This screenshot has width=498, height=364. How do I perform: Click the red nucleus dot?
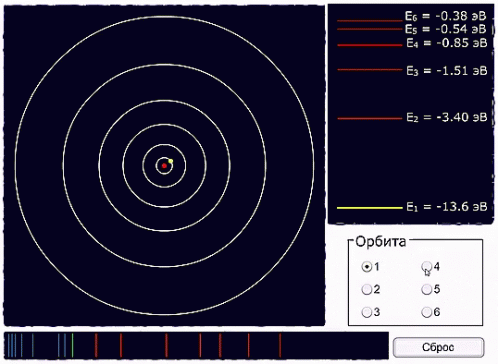pyautogui.click(x=164, y=166)
